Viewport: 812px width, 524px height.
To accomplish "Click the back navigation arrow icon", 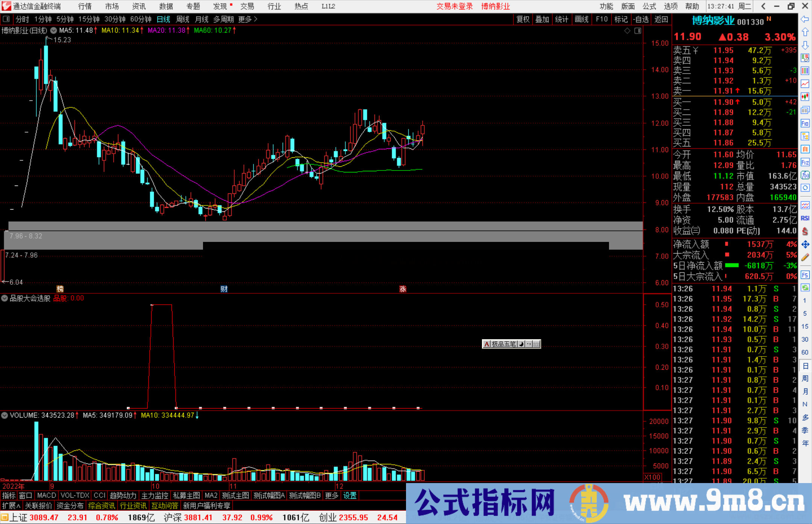I will 764,6.
